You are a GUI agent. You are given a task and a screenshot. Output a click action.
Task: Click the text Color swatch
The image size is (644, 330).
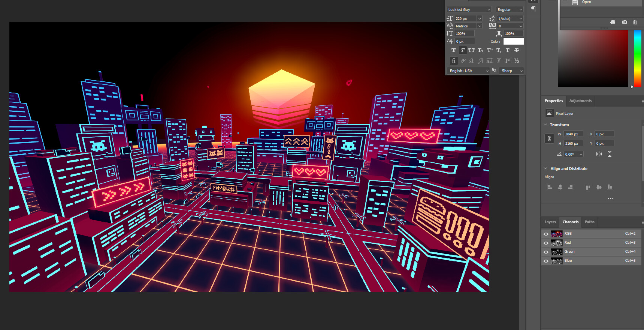click(x=513, y=41)
